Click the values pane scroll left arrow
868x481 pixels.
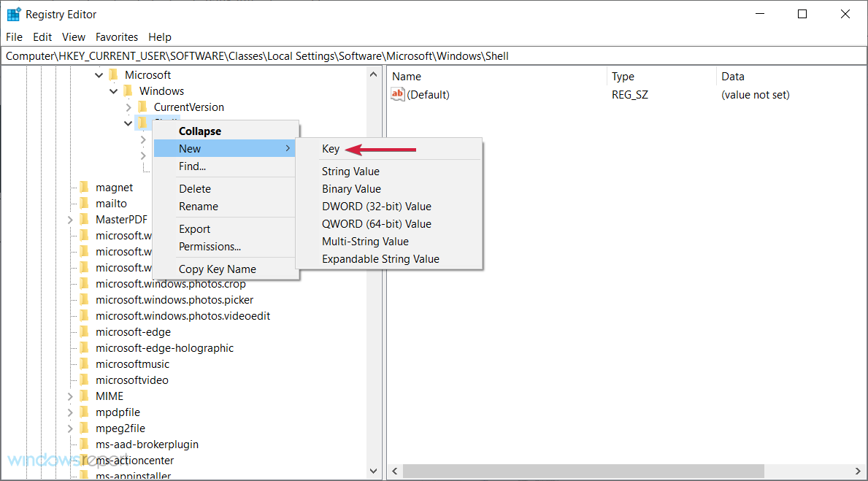coord(395,471)
